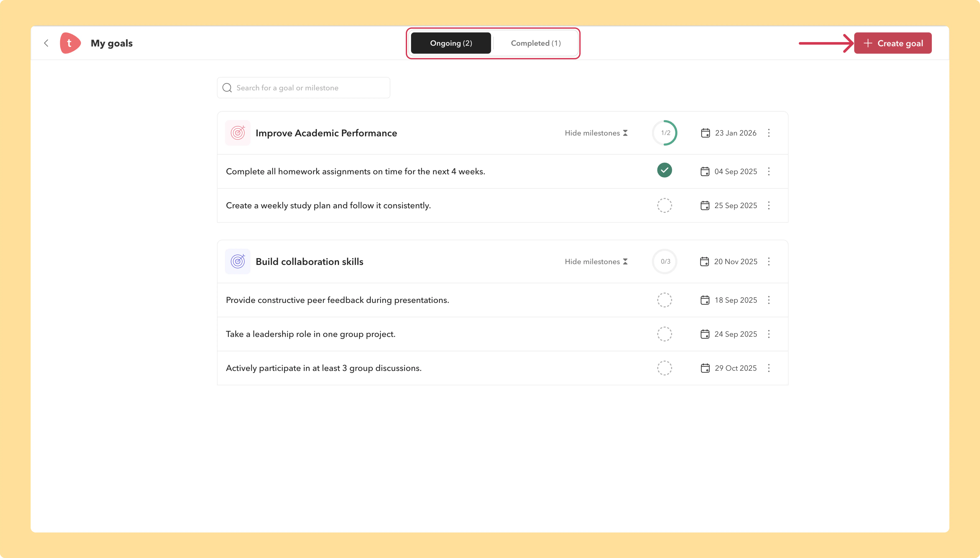This screenshot has height=558, width=980.
Task: Select 'Take a leadership role' milestone text
Action: (x=311, y=334)
